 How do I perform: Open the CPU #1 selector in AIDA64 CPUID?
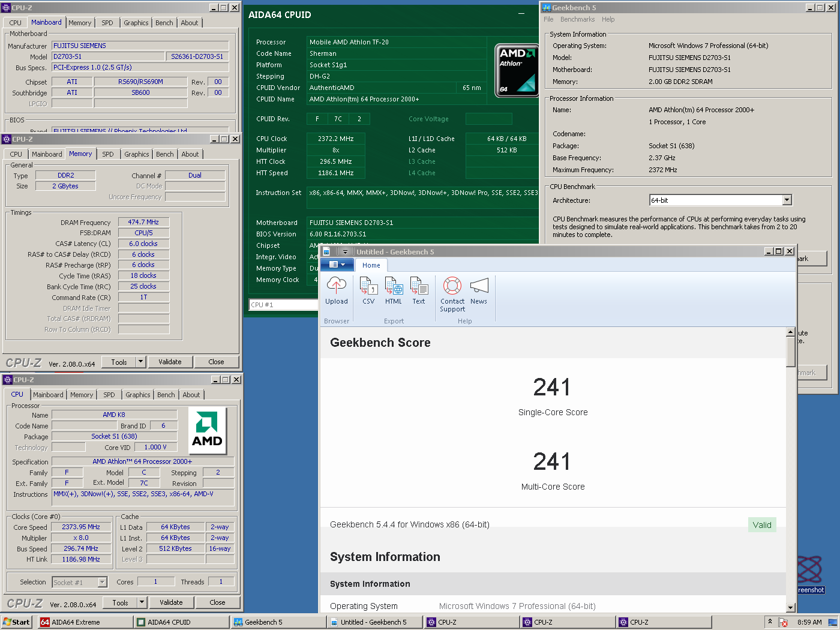283,305
